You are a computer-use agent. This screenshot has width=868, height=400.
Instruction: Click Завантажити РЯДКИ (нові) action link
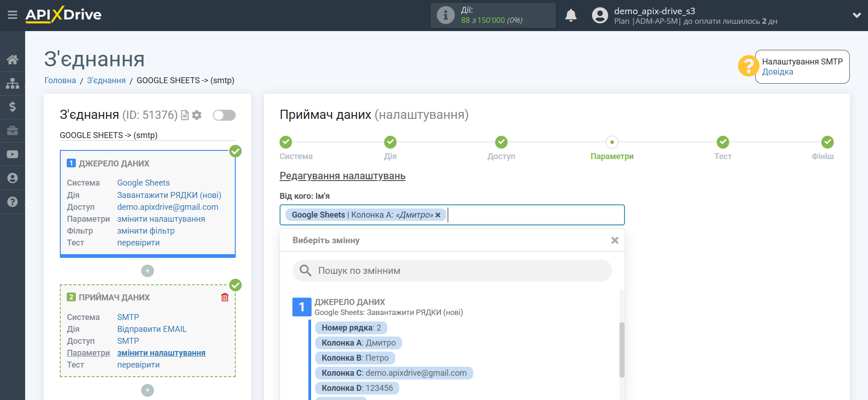pos(169,195)
